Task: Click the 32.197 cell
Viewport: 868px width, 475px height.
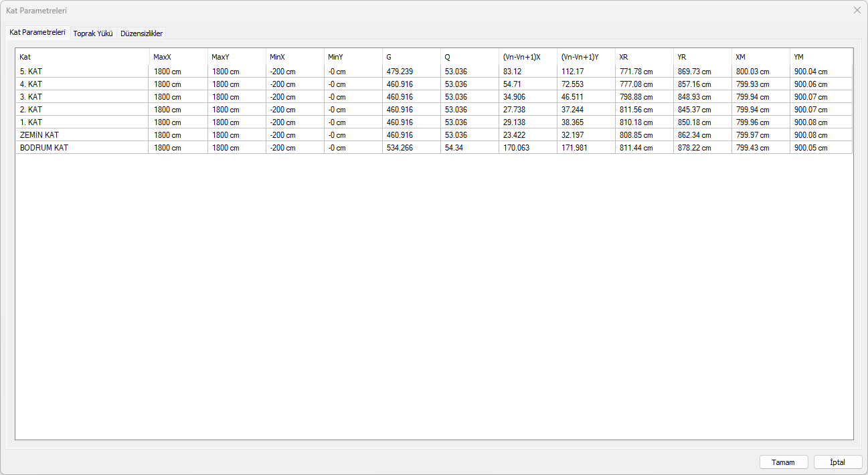Action: pos(586,135)
